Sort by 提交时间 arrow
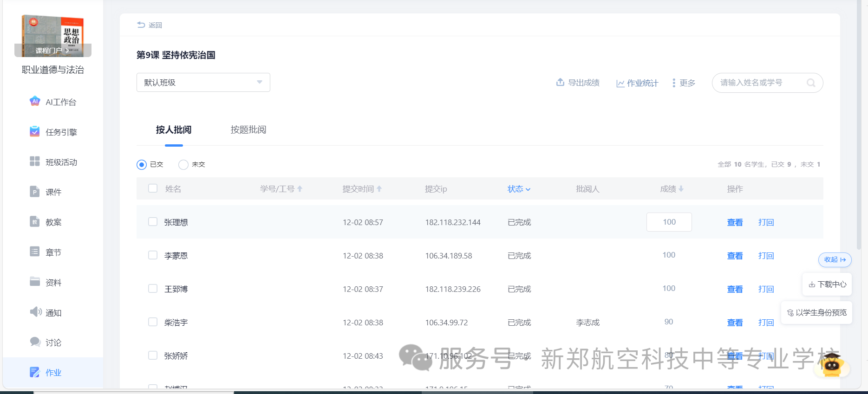 [379, 189]
